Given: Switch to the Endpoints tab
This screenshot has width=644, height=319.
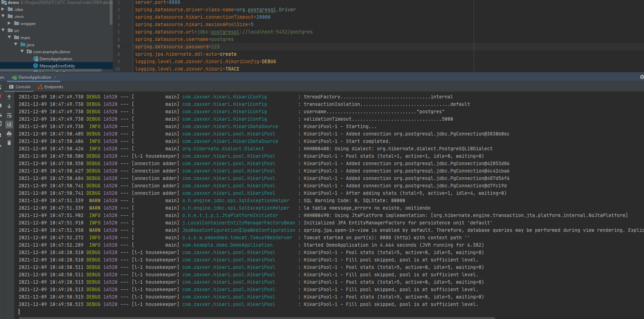Looking at the screenshot, I should pos(50,87).
